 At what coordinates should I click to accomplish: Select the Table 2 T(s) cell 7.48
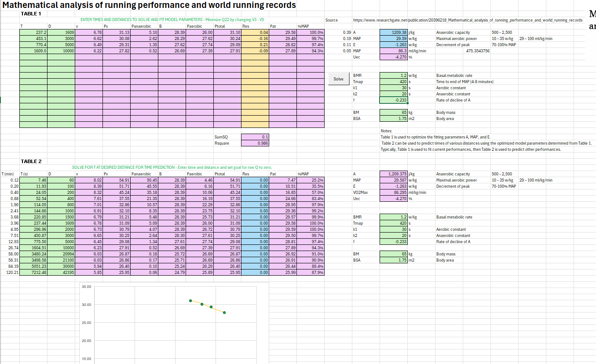point(33,180)
